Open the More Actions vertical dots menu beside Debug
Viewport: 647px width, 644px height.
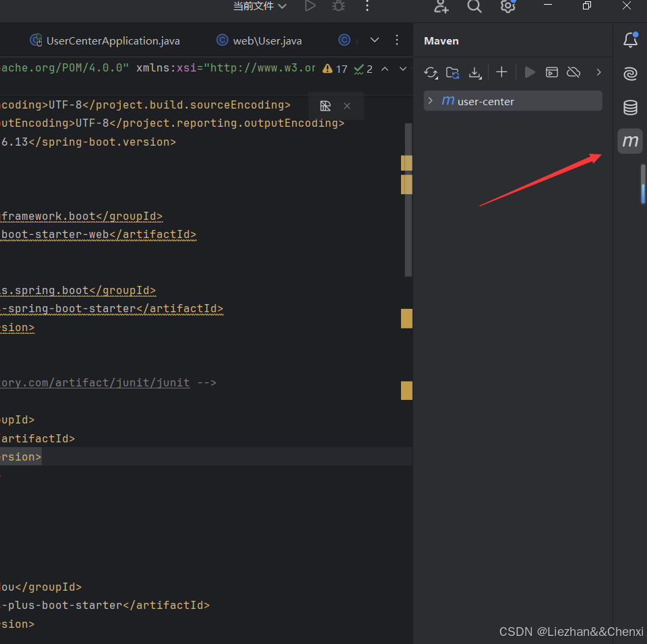click(x=367, y=6)
